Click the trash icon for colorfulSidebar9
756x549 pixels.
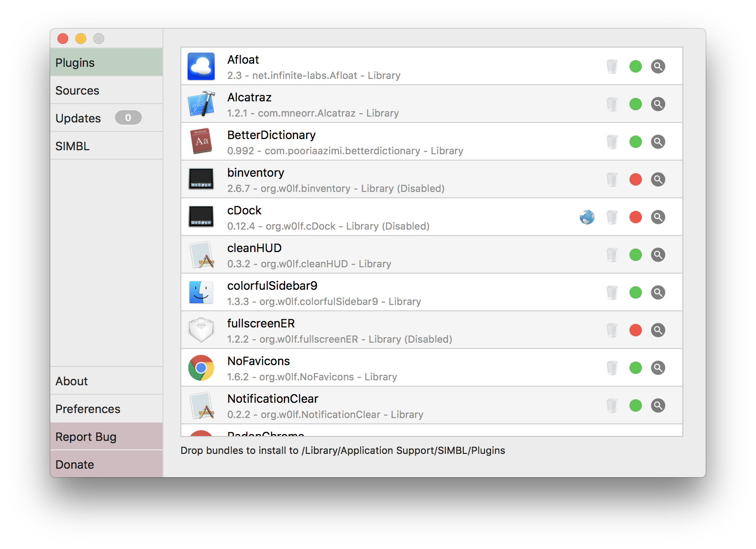tap(612, 292)
